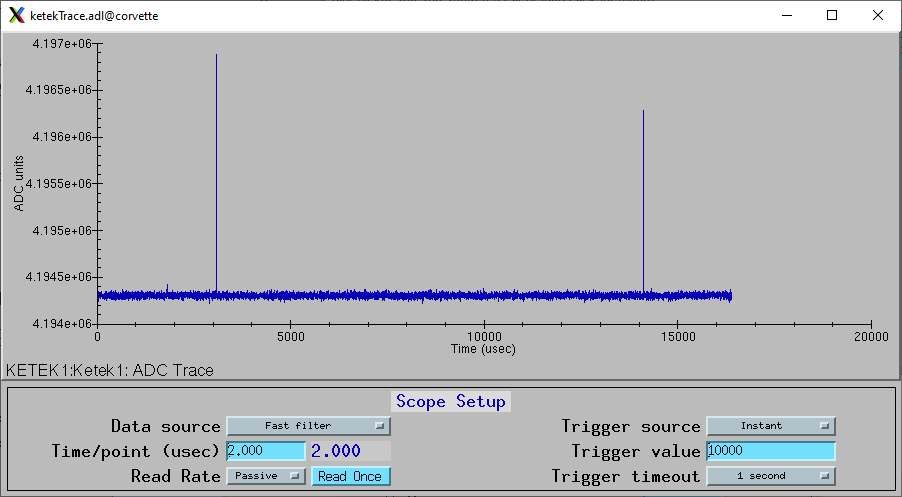Click the window title ketekTrace.adl@corvette
This screenshot has height=497, width=902.
click(x=94, y=16)
